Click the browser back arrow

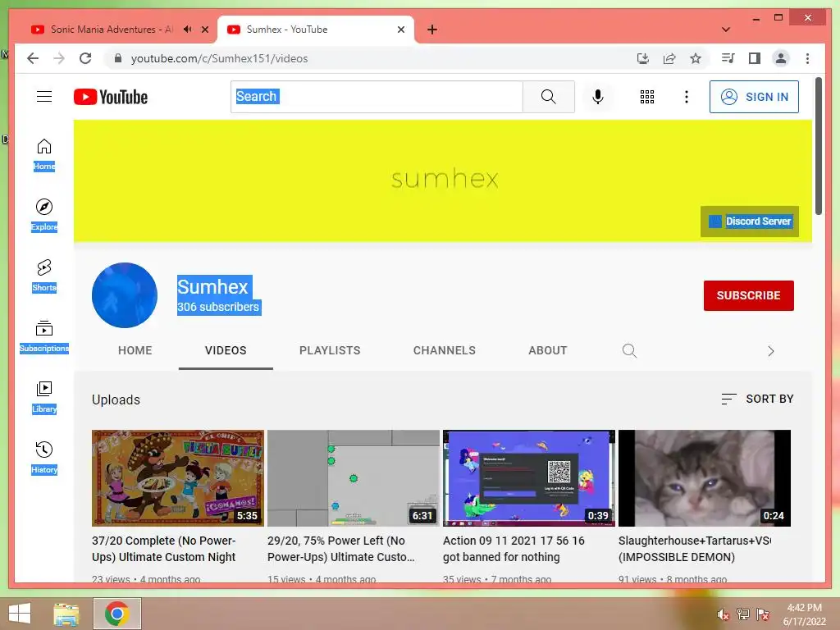coord(33,58)
